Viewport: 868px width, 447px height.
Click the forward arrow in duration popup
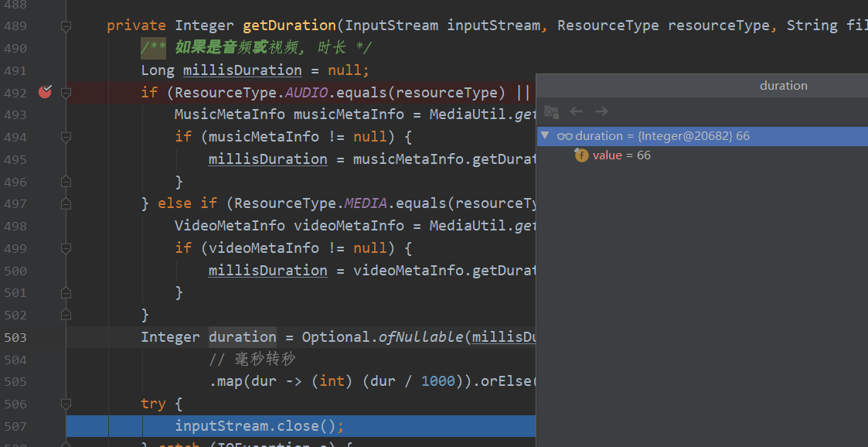pos(601,111)
